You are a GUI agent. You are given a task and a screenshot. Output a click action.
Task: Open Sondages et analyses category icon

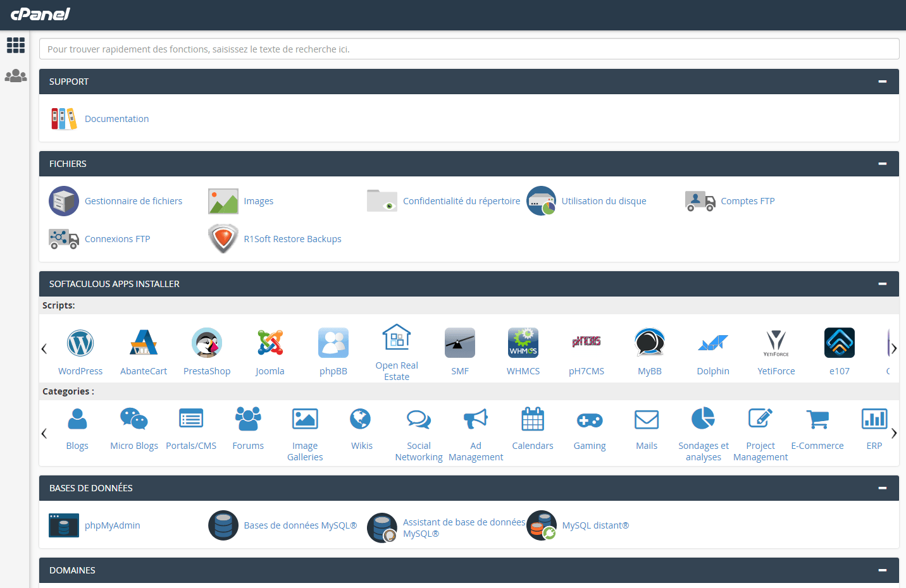tap(704, 419)
